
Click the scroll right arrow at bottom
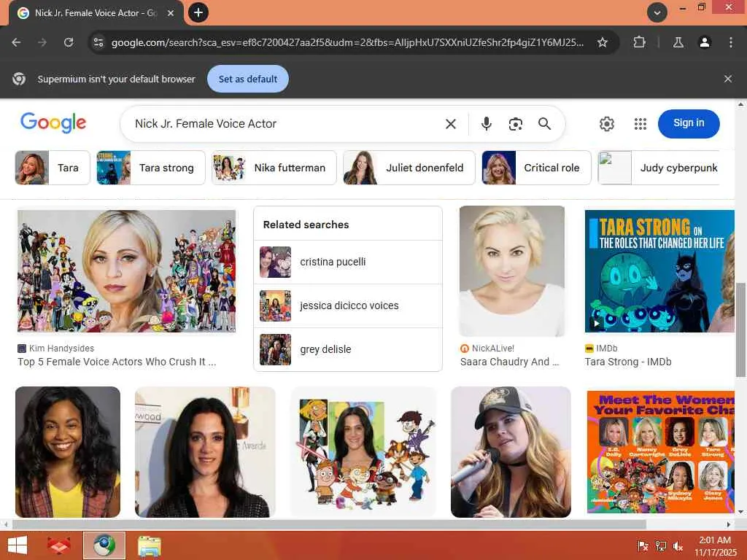(x=729, y=524)
